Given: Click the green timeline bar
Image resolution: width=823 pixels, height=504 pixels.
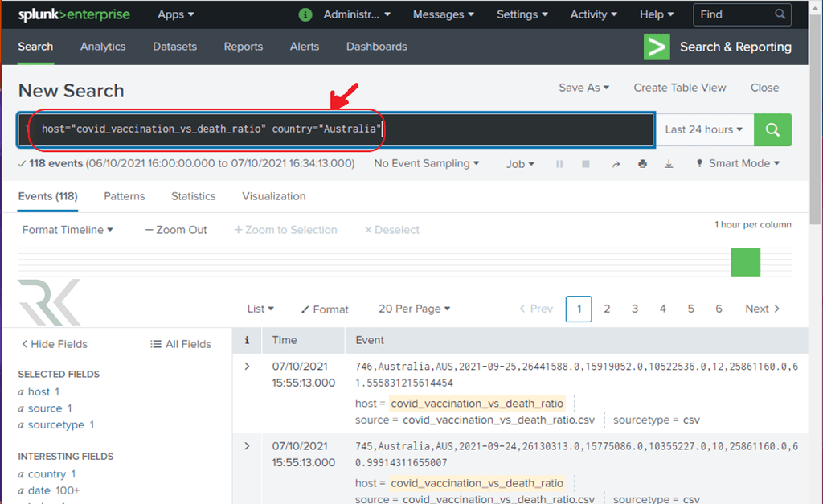Looking at the screenshot, I should (x=745, y=263).
